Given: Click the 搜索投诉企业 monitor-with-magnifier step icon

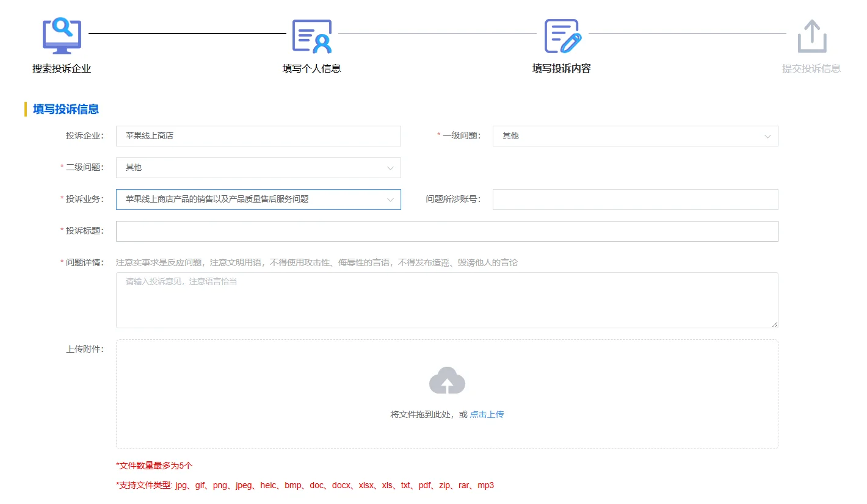Looking at the screenshot, I should point(61,35).
